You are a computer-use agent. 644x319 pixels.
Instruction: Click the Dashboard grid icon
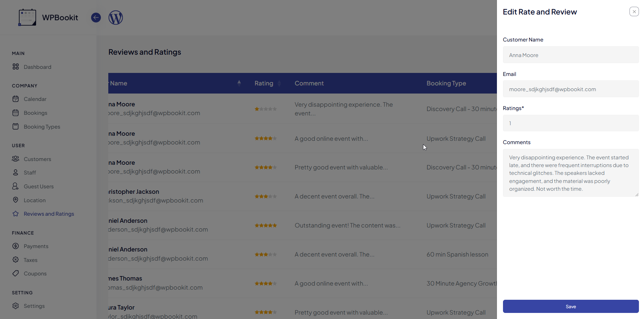pos(16,67)
